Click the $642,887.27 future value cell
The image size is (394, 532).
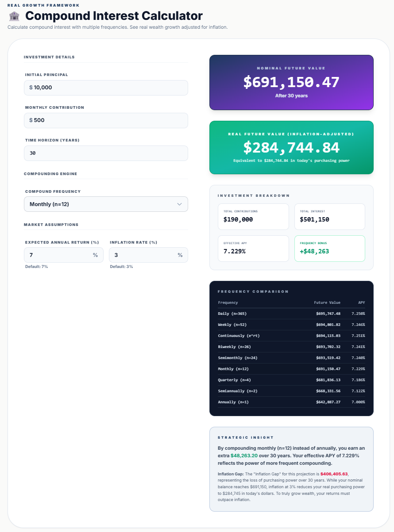pyautogui.click(x=328, y=402)
